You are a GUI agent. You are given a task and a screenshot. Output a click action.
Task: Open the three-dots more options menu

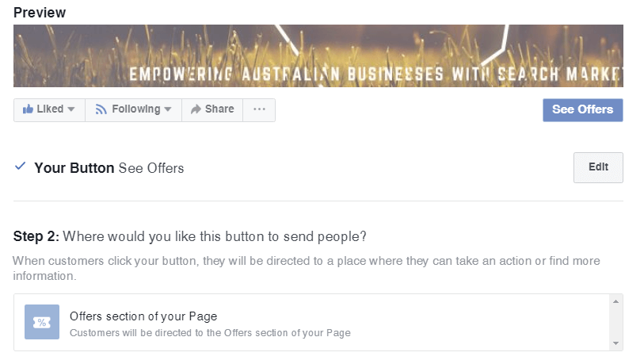click(259, 109)
